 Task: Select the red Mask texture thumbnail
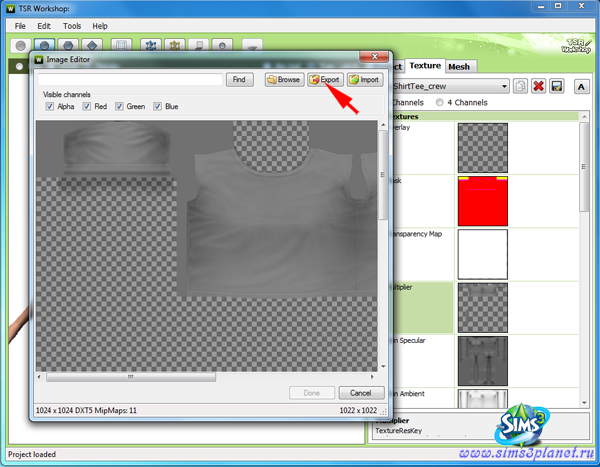tap(483, 201)
